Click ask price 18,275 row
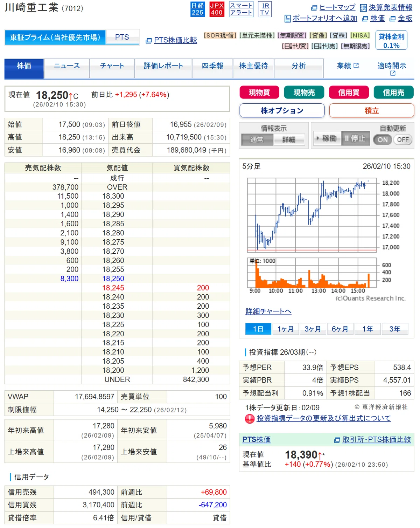 click(117, 242)
